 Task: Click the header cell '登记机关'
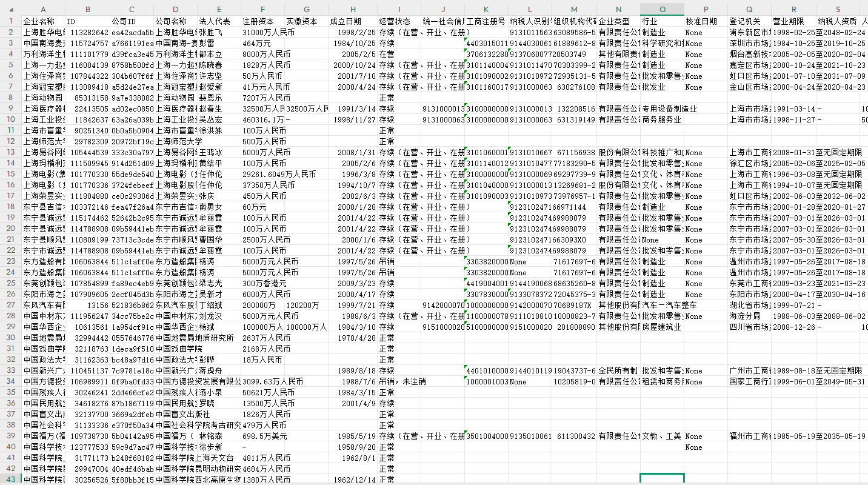coord(750,21)
